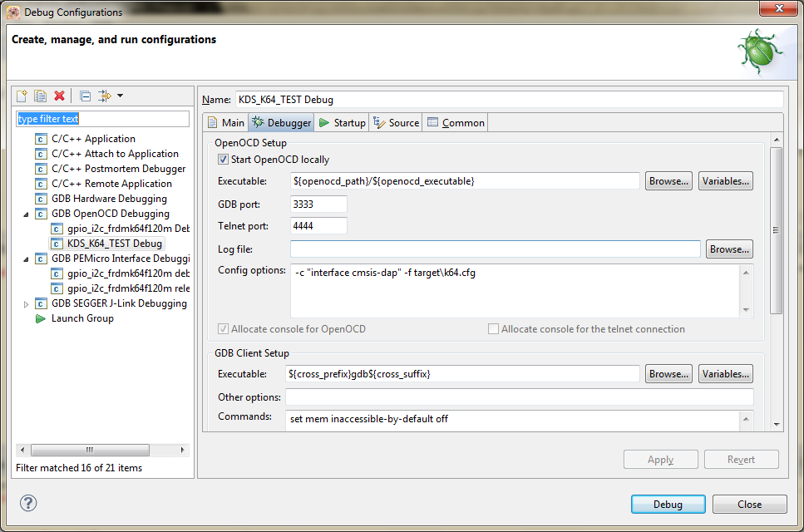Click the Apply button
The width and height of the screenshot is (804, 532).
point(660,460)
